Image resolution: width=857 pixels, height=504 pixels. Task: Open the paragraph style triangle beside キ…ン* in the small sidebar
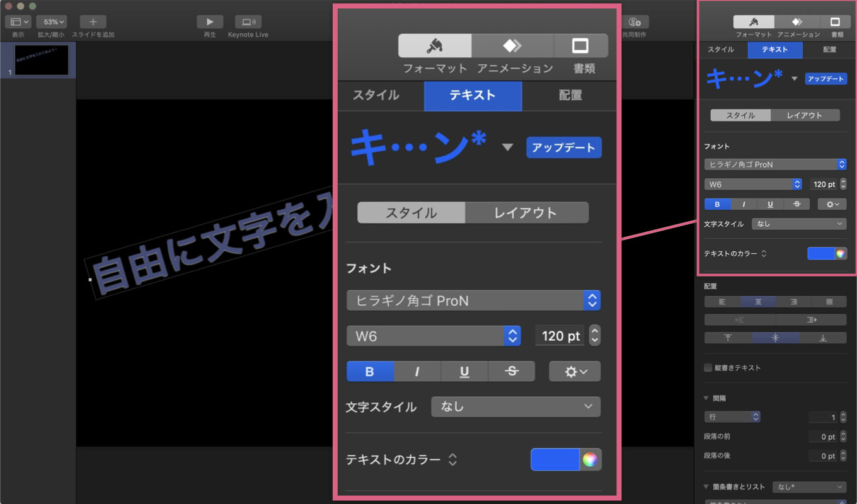pyautogui.click(x=794, y=79)
